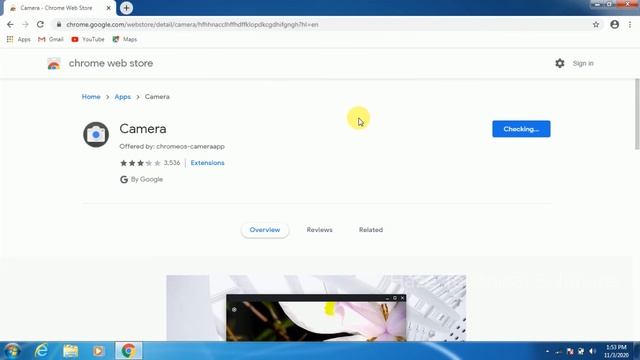Close the Camera - Chrome Web Store tab
640x360 pixels.
click(x=109, y=8)
